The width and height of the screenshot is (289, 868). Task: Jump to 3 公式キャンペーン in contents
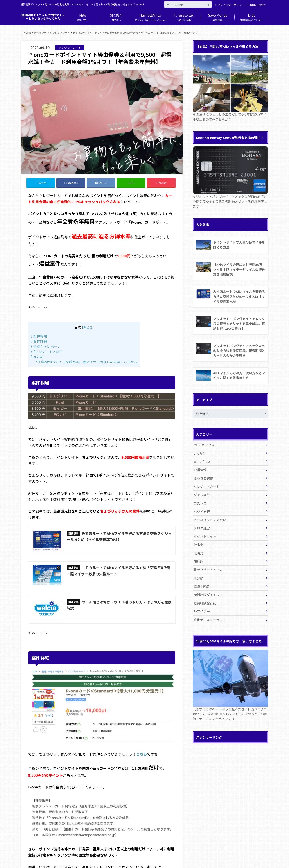pyautogui.click(x=45, y=346)
